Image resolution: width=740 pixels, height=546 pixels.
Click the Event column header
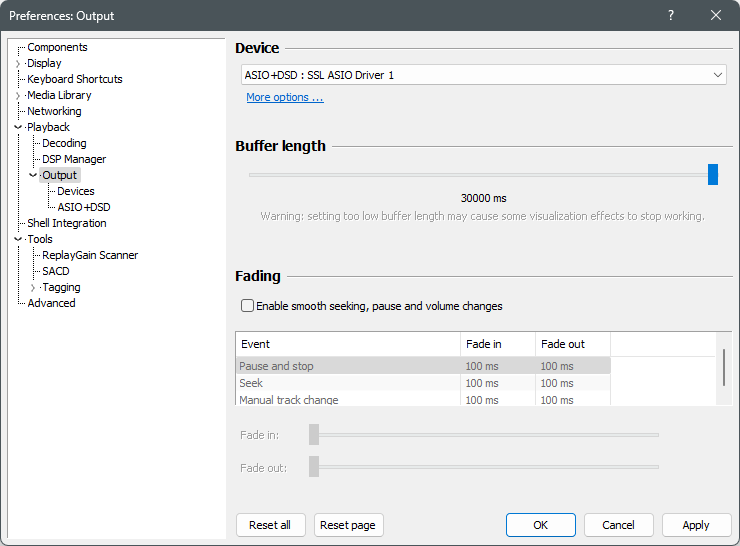[x=348, y=344]
